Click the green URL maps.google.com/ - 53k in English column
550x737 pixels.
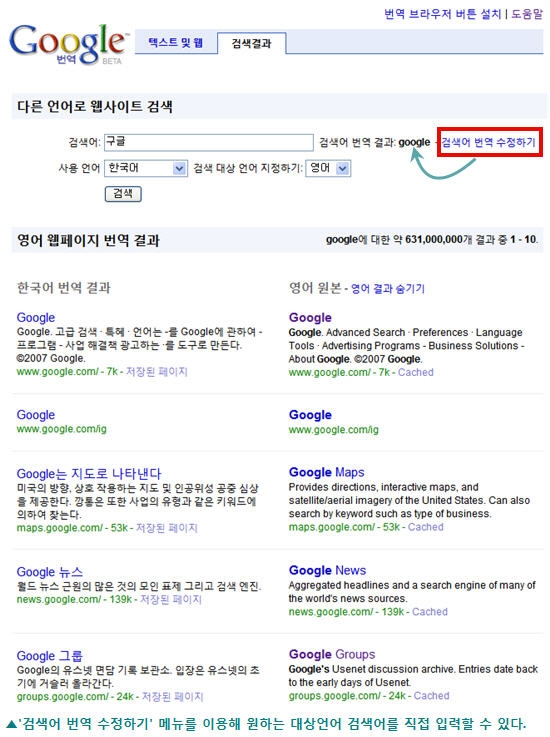pos(344,527)
